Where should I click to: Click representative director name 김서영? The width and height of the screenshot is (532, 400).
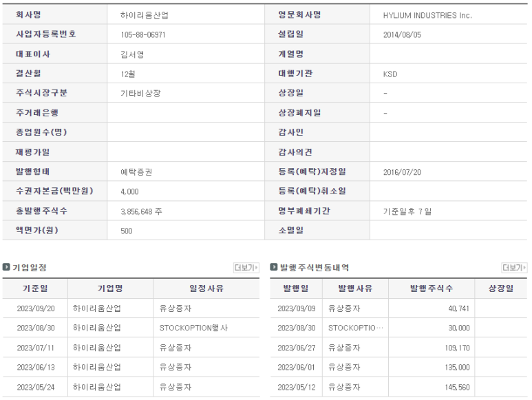click(x=132, y=54)
